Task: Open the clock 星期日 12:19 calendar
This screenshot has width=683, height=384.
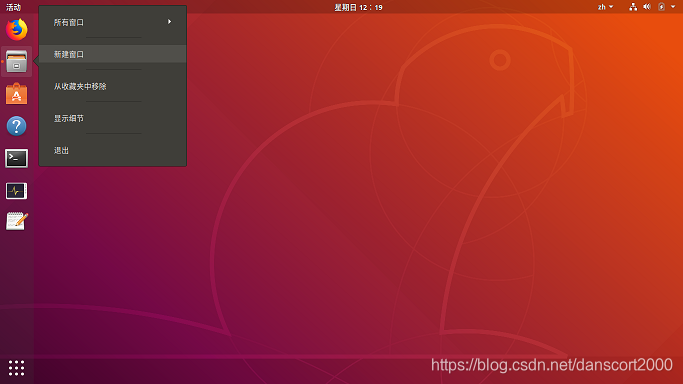Action: [x=358, y=7]
